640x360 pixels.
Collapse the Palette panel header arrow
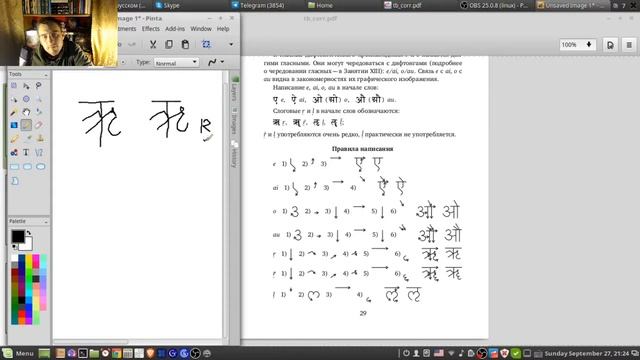[x=46, y=222]
